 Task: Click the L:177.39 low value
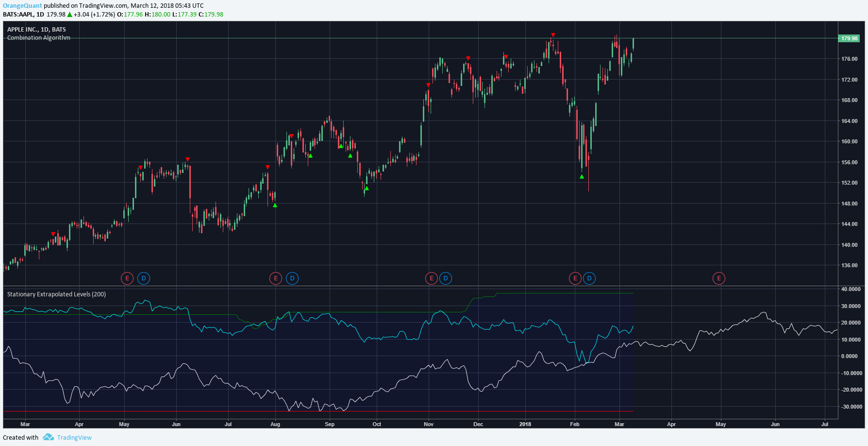click(184, 15)
